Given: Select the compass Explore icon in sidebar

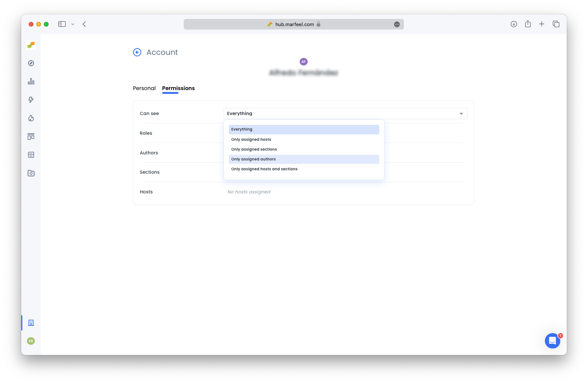Looking at the screenshot, I should click(31, 63).
